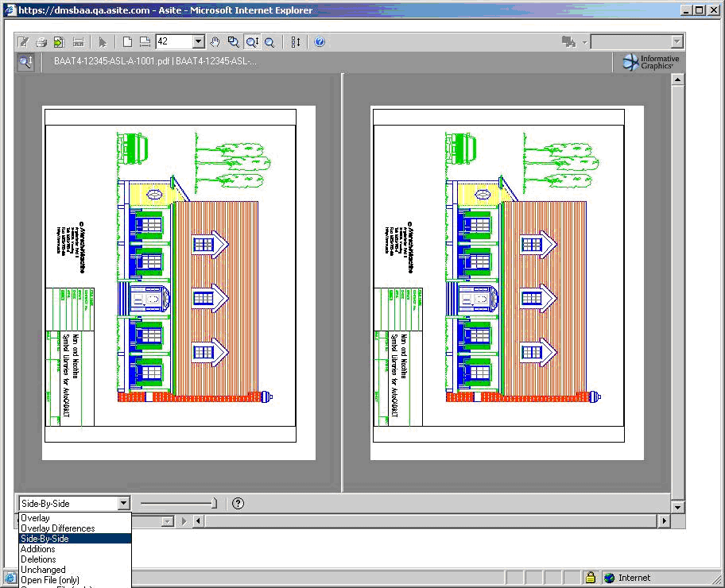Click the zoom value field showing 42
725x588 pixels.
[x=174, y=41]
